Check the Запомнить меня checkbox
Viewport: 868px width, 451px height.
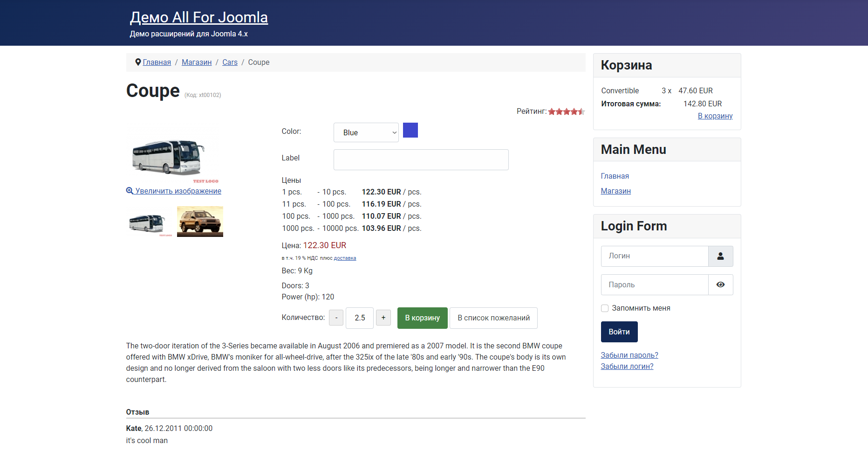[605, 308]
